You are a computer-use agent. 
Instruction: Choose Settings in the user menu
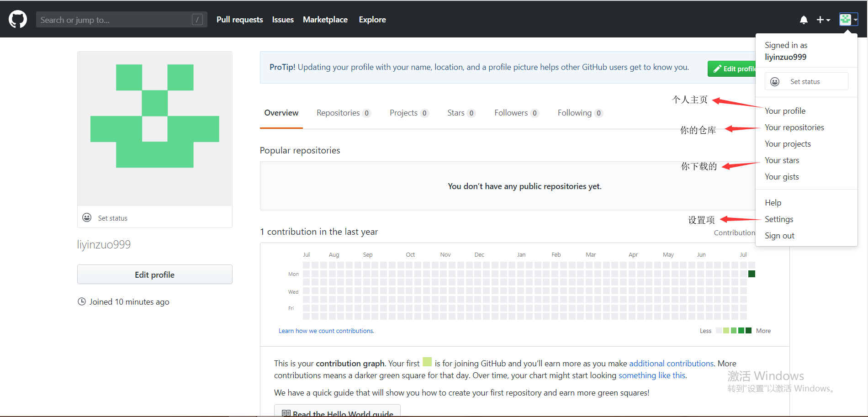point(779,219)
